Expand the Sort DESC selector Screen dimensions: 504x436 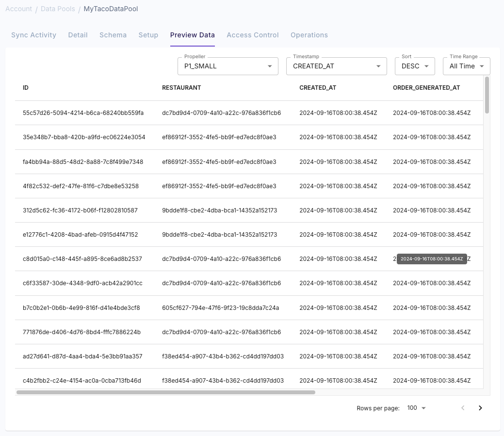(415, 66)
